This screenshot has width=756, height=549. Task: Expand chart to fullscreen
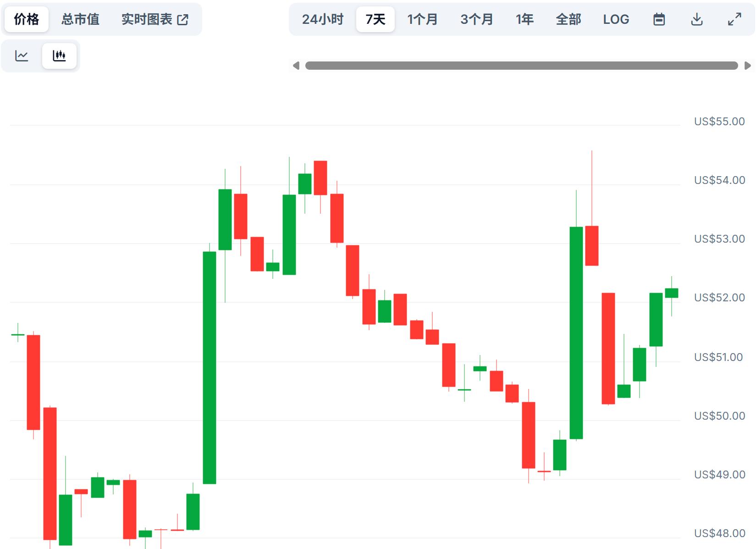pos(734,19)
